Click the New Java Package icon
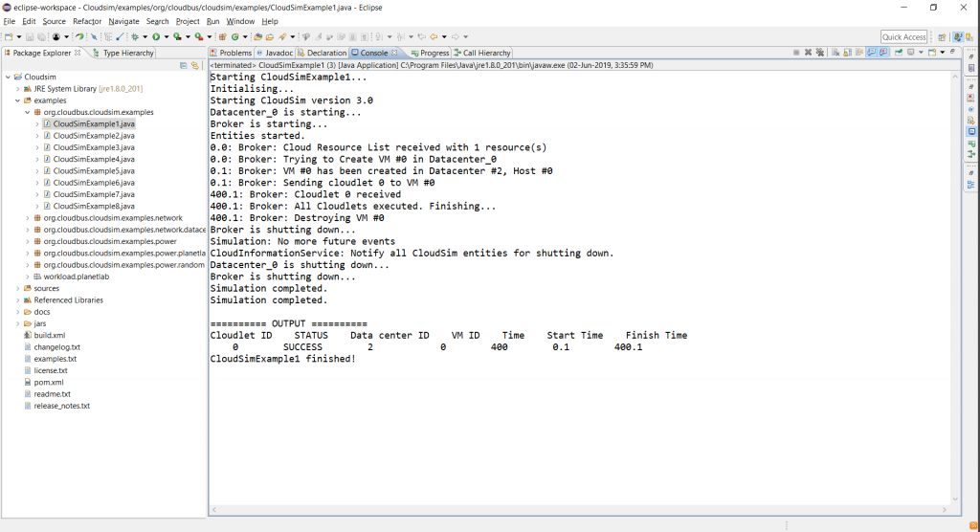 [222, 37]
